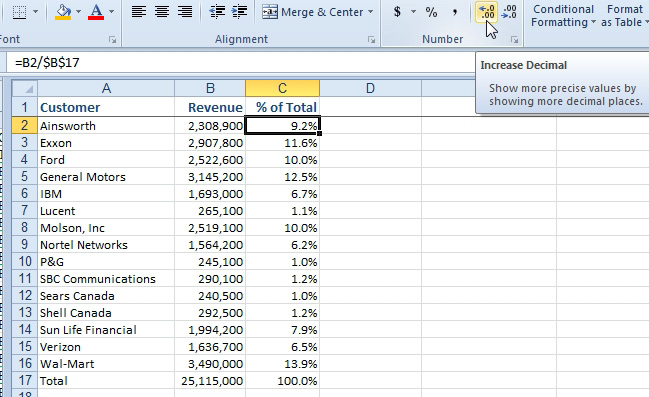
Task: Apply the red Font Color button
Action: pos(96,12)
